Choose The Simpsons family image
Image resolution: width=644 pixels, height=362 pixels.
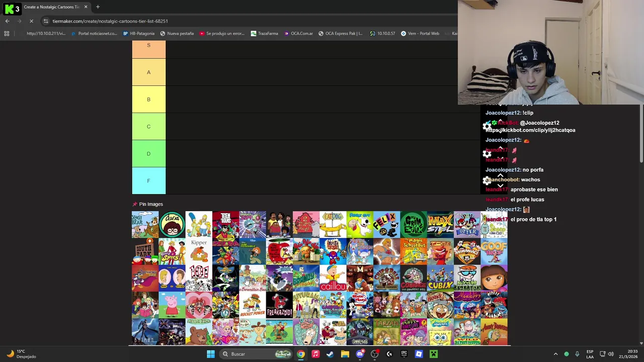(199, 224)
